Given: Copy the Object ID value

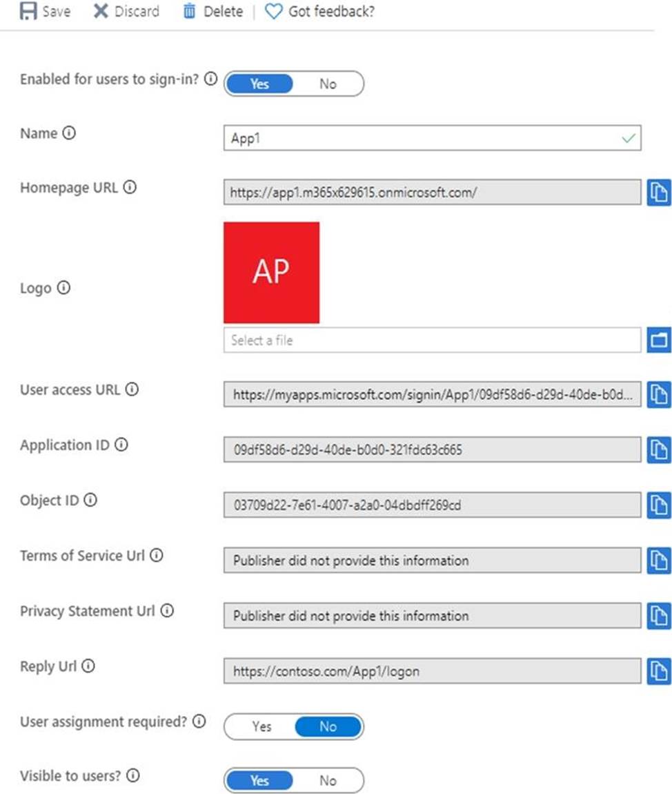Looking at the screenshot, I should click(659, 505).
